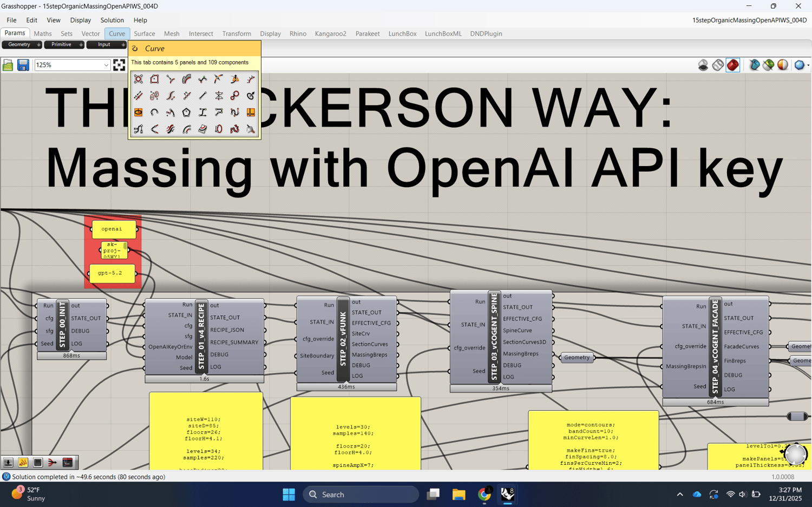The height and width of the screenshot is (507, 812).
Task: Pick the pointing hand icon in the Curve panel
Action: 251,129
